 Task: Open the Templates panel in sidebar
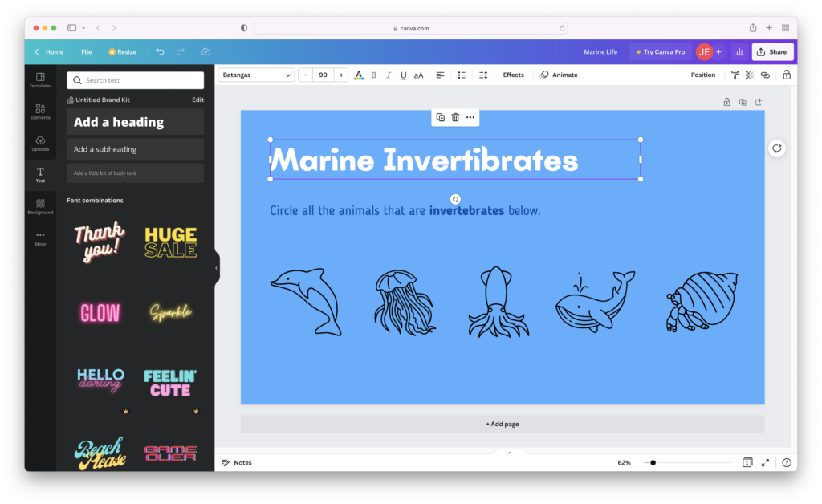[x=40, y=80]
